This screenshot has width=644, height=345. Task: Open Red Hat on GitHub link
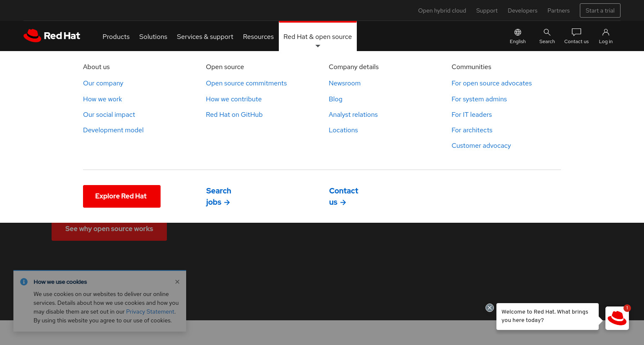(234, 115)
